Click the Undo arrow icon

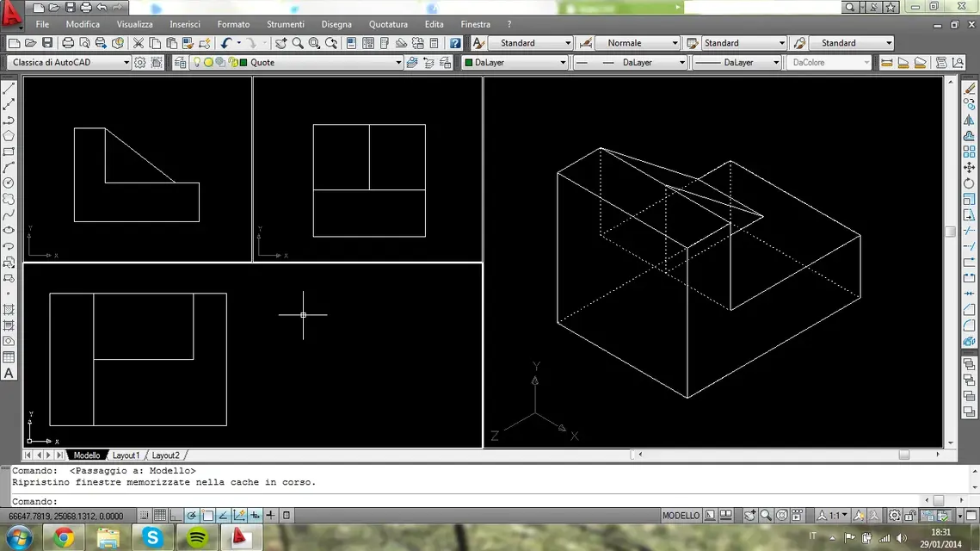[x=226, y=43]
